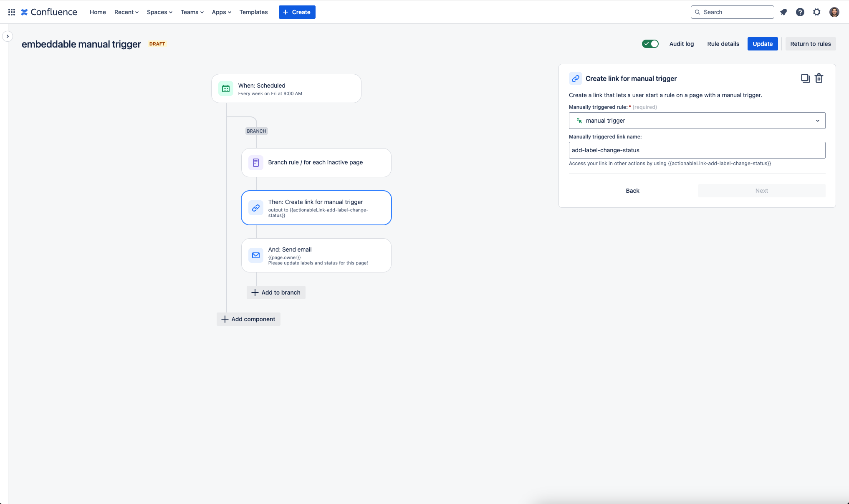Click the Back button
This screenshot has width=849, height=504.
click(632, 191)
